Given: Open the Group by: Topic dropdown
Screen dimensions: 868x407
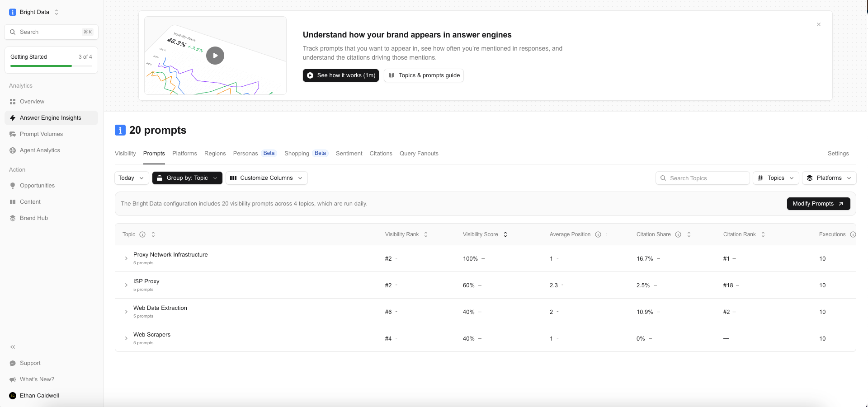Looking at the screenshot, I should 187,178.
